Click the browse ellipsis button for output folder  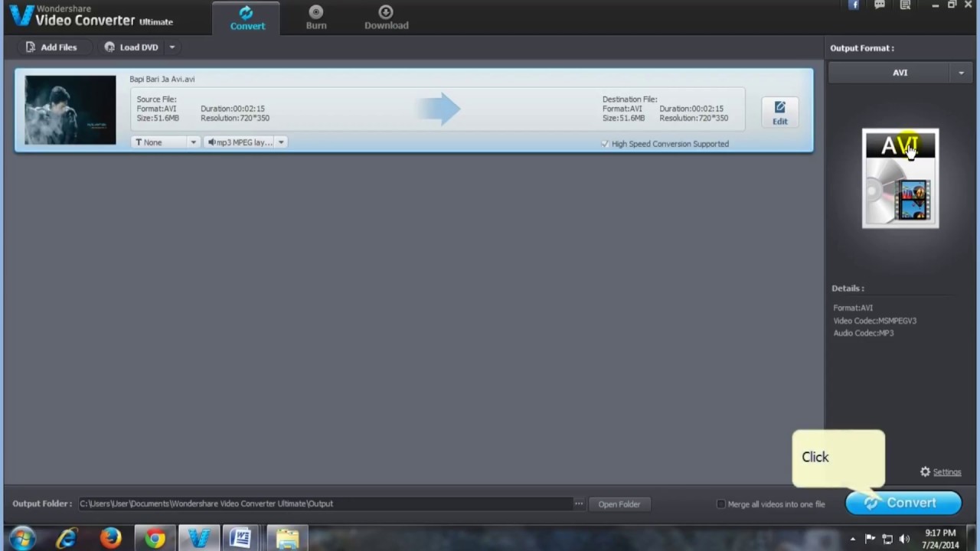tap(579, 504)
